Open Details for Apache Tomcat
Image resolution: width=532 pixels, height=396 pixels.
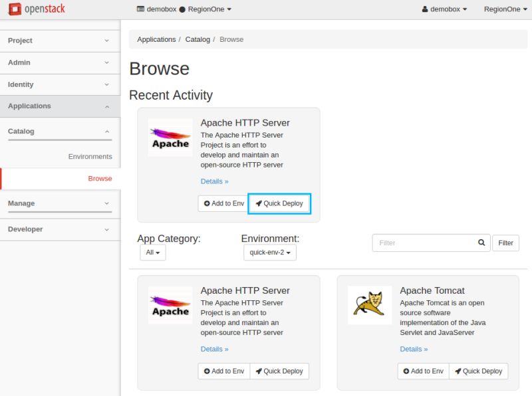(412, 349)
